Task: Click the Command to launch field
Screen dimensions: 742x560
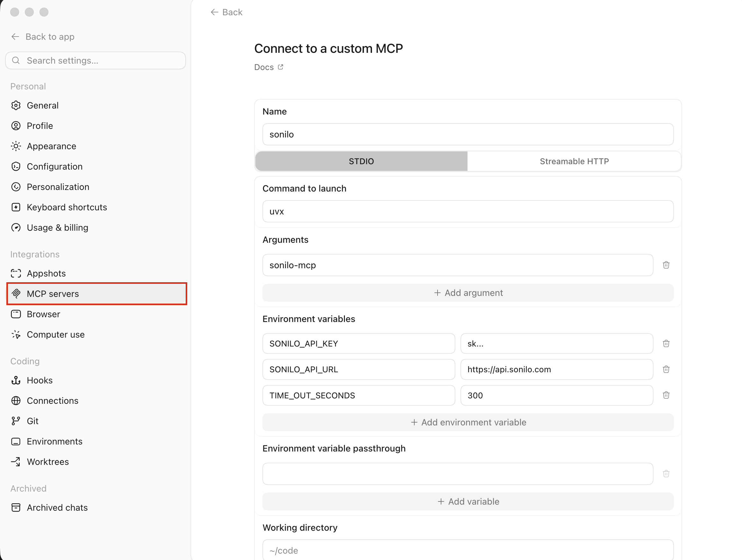Action: coord(468,212)
